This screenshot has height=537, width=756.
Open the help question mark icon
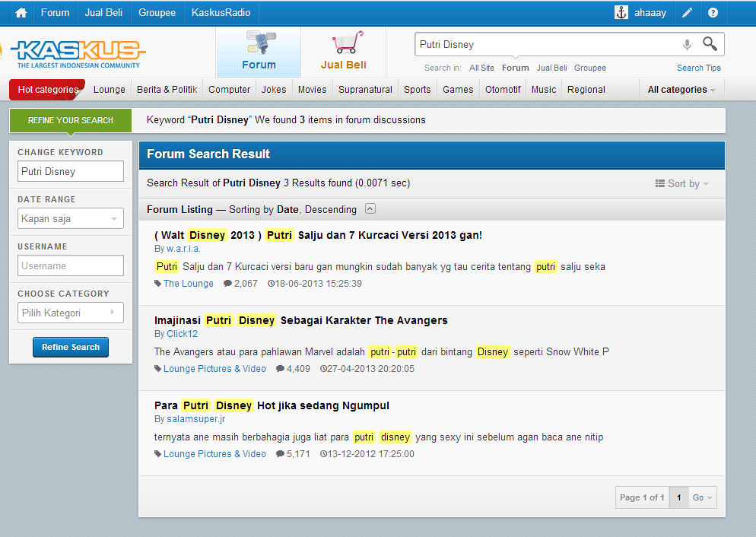coord(713,12)
